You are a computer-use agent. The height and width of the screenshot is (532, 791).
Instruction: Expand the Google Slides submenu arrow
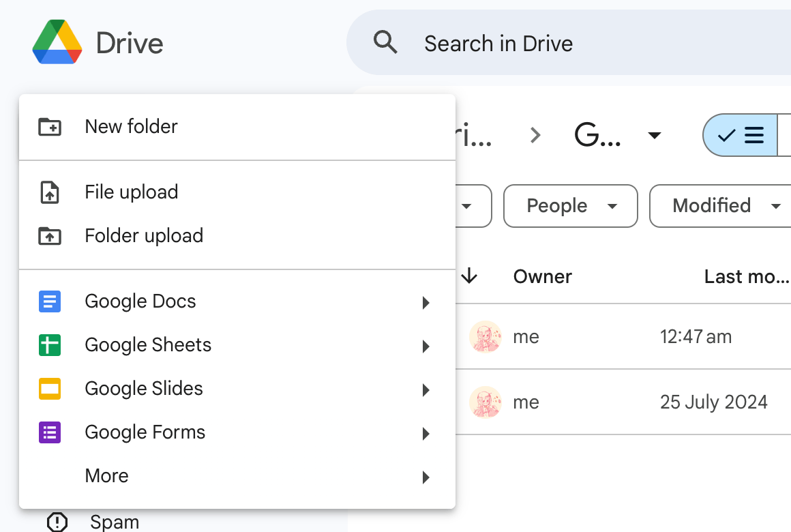point(426,389)
